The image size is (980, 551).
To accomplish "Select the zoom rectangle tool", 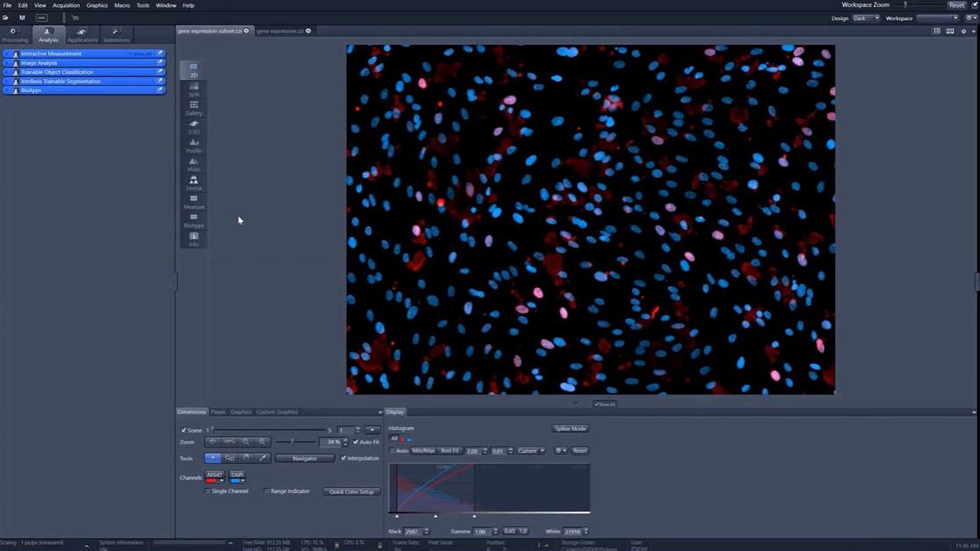I will coord(229,458).
